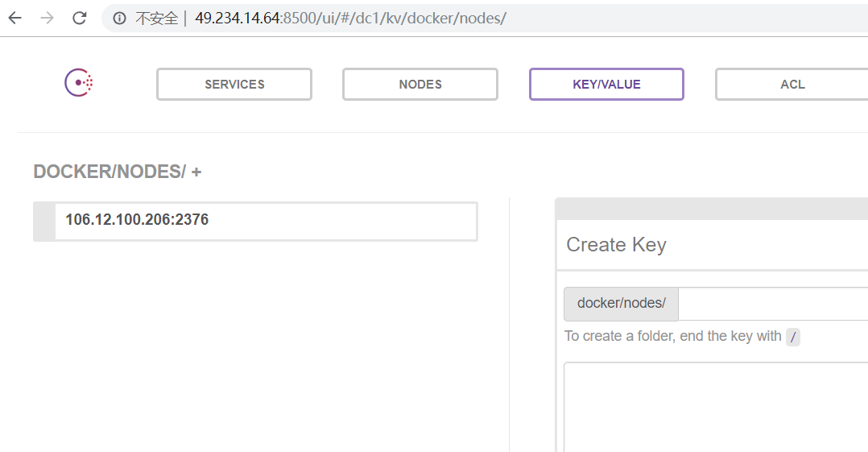Focus key name field after docker/nodes/ prefix
868x452 pixels.
(773, 304)
